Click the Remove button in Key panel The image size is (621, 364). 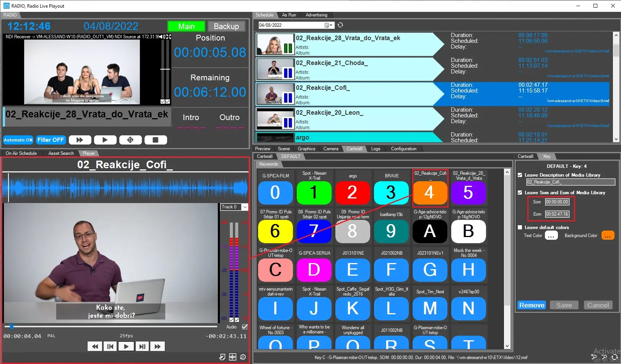click(532, 305)
